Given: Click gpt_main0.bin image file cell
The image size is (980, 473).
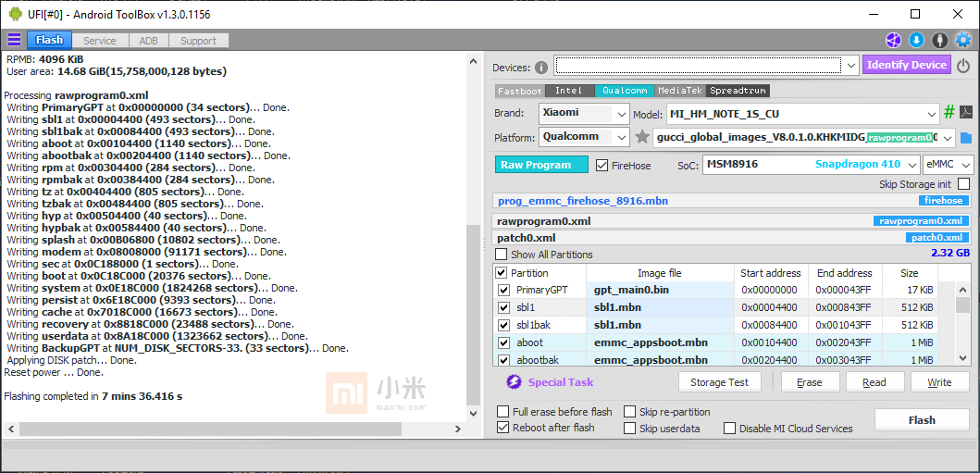Looking at the screenshot, I should (x=660, y=291).
